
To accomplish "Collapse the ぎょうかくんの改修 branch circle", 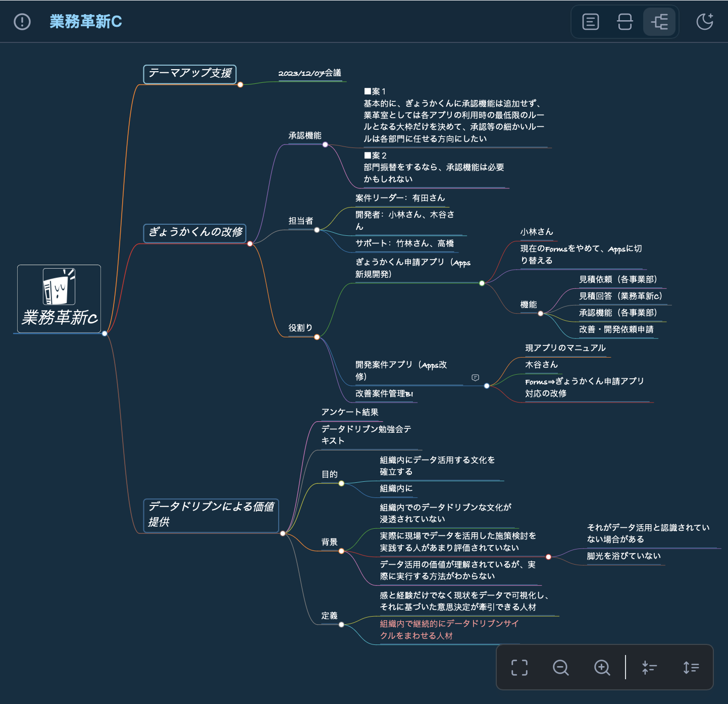I will [250, 244].
